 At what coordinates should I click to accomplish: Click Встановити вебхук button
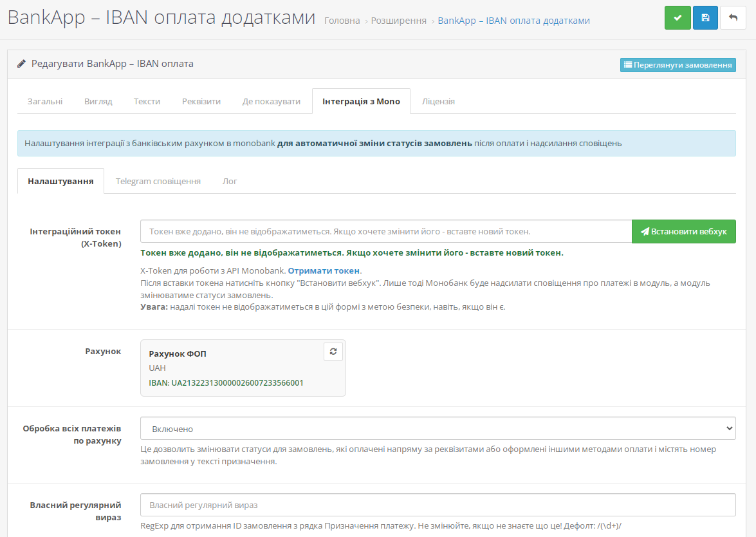[x=683, y=232]
